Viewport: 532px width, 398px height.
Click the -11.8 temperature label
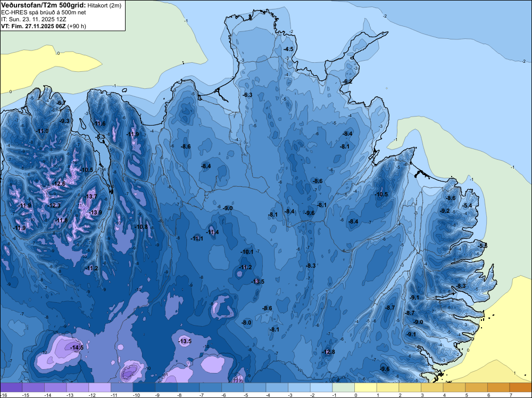click(x=61, y=220)
